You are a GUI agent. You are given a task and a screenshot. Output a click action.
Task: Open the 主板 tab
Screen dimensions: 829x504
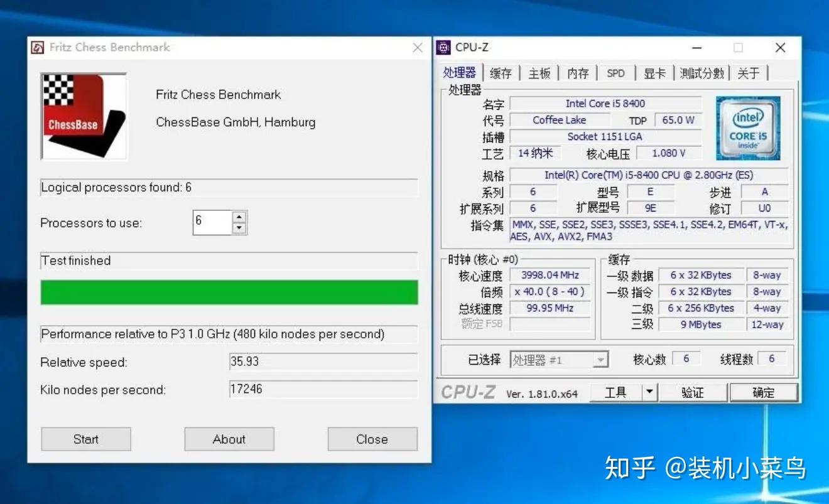(x=538, y=72)
